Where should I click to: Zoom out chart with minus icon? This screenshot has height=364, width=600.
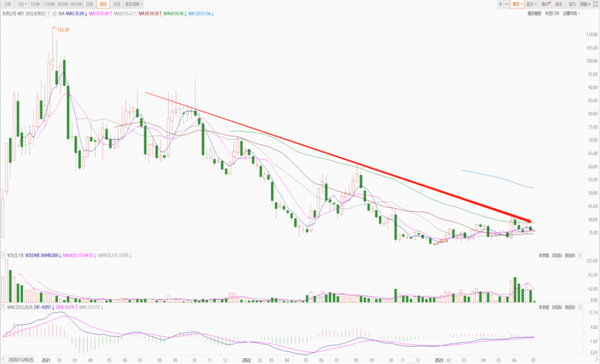pos(507,4)
